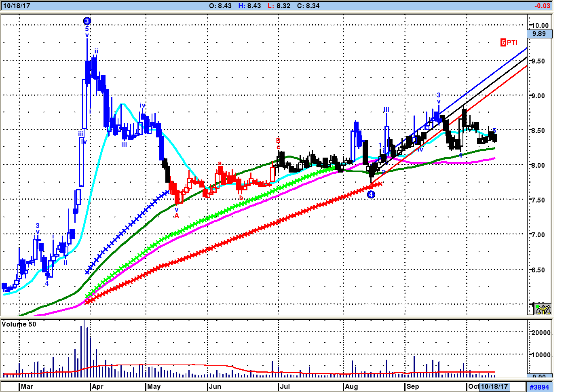Image resolution: width=566 pixels, height=392 pixels.
Task: Click the red wave B label
Action: [x=278, y=141]
